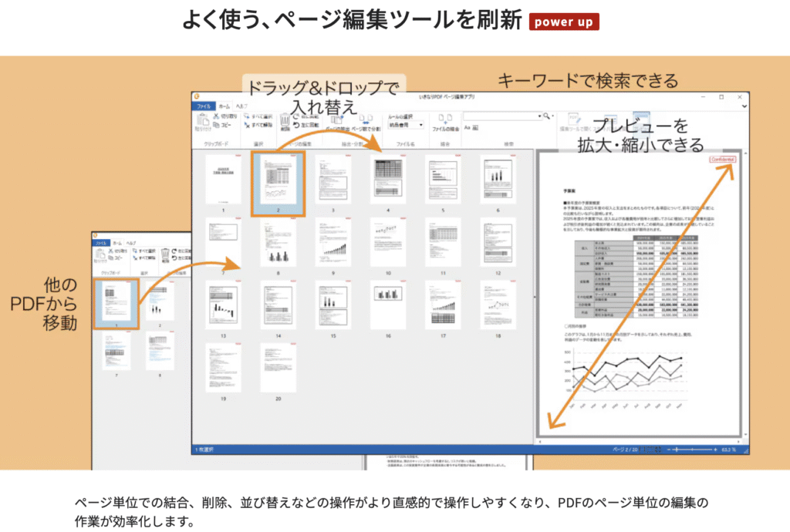Viewport: 790px width, 532px height.
Task: Select page 17 thumbnail in main window
Action: (443, 305)
